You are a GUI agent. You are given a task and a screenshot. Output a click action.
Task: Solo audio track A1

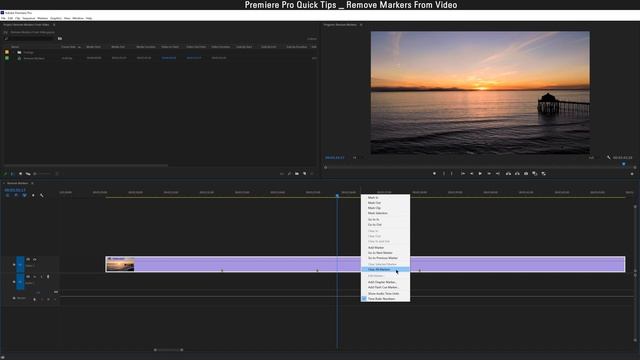point(41,277)
